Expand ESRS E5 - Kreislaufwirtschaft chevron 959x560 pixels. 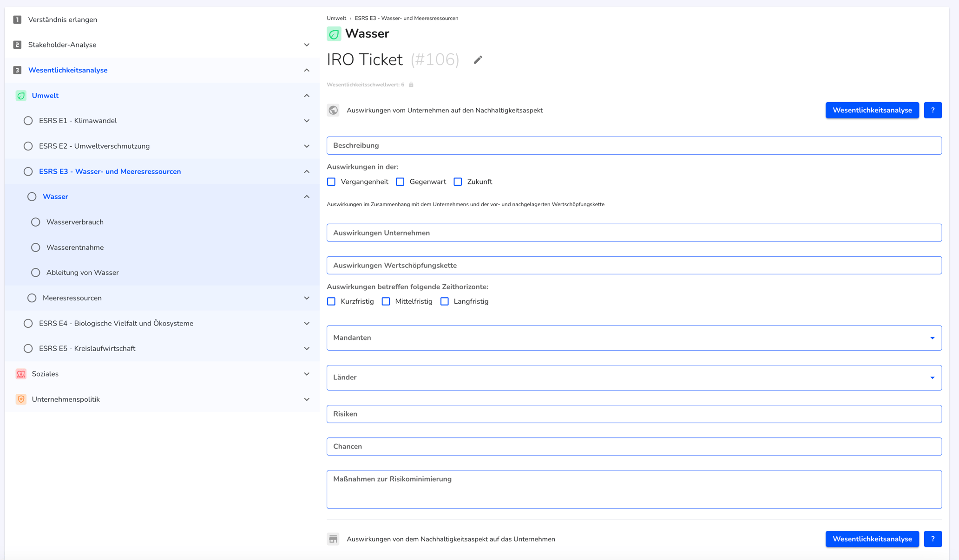click(x=307, y=349)
